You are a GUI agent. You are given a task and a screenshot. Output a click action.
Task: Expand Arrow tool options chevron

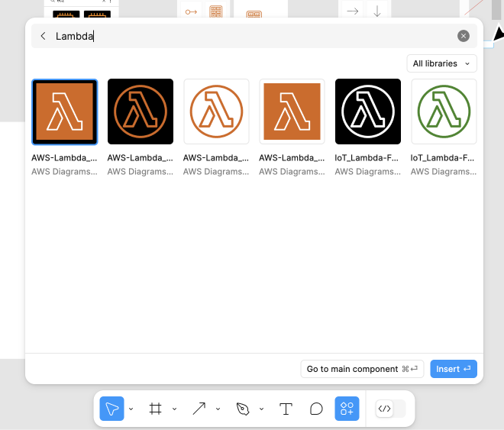point(218,409)
